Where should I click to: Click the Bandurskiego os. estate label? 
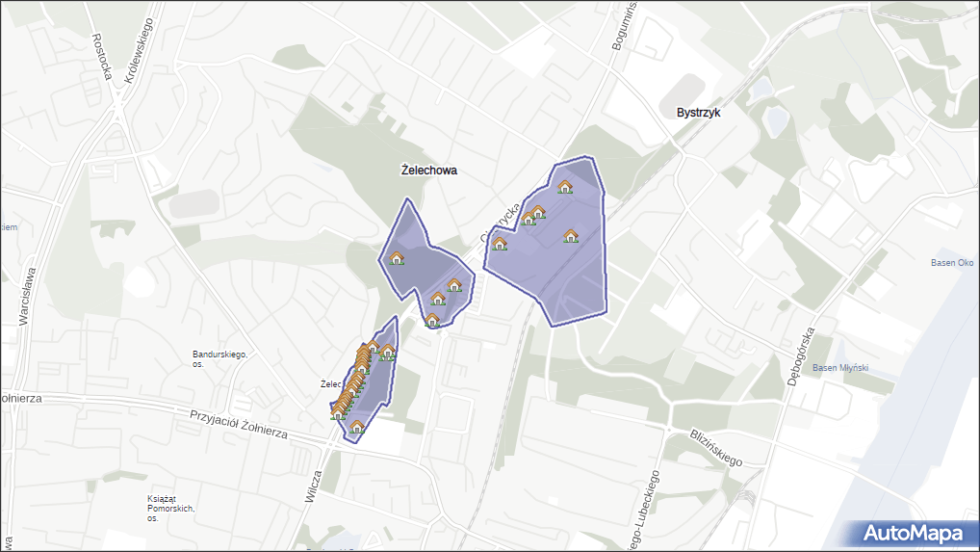tap(219, 359)
